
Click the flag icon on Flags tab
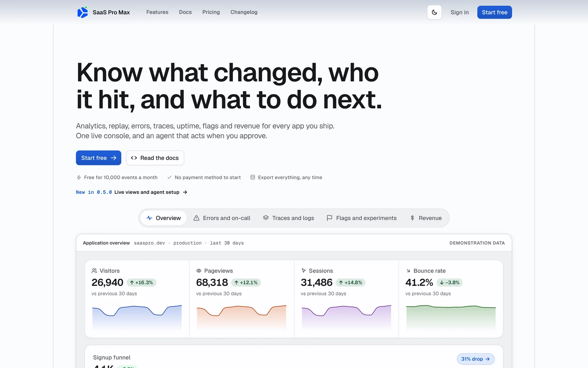(x=330, y=218)
